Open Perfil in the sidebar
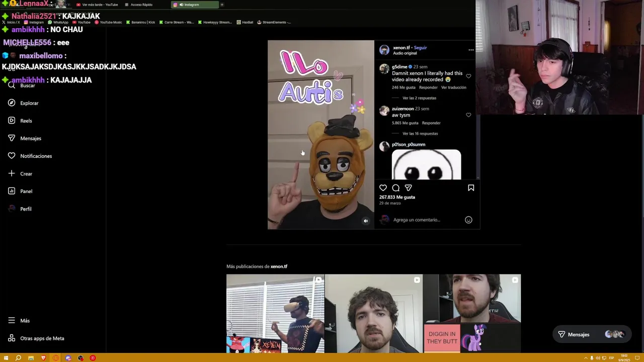 [20, 209]
